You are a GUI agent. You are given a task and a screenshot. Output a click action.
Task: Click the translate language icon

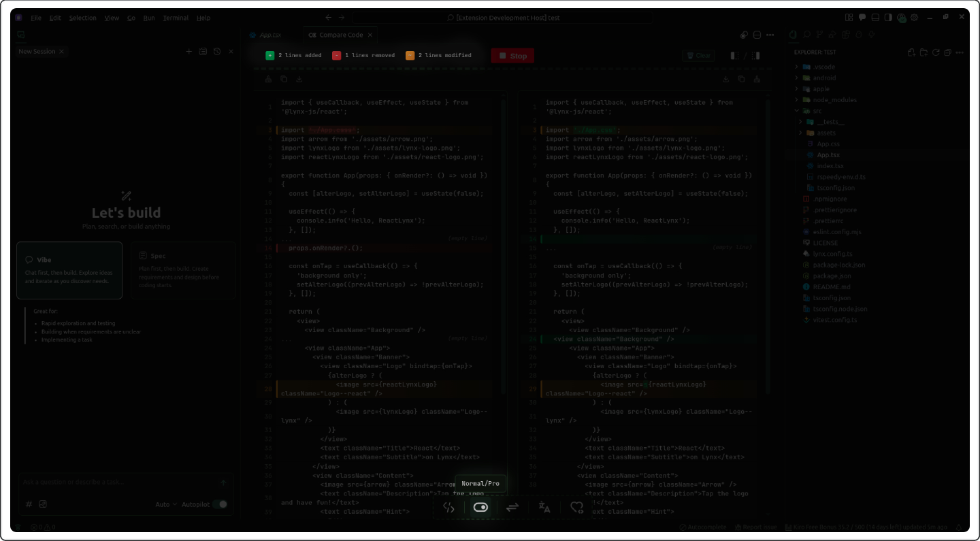(544, 507)
